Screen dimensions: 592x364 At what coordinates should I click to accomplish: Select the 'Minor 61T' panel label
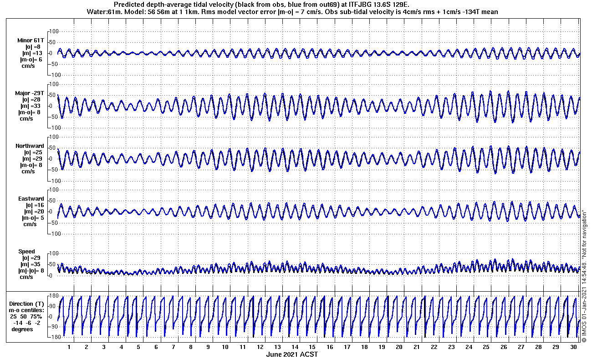tap(31, 40)
